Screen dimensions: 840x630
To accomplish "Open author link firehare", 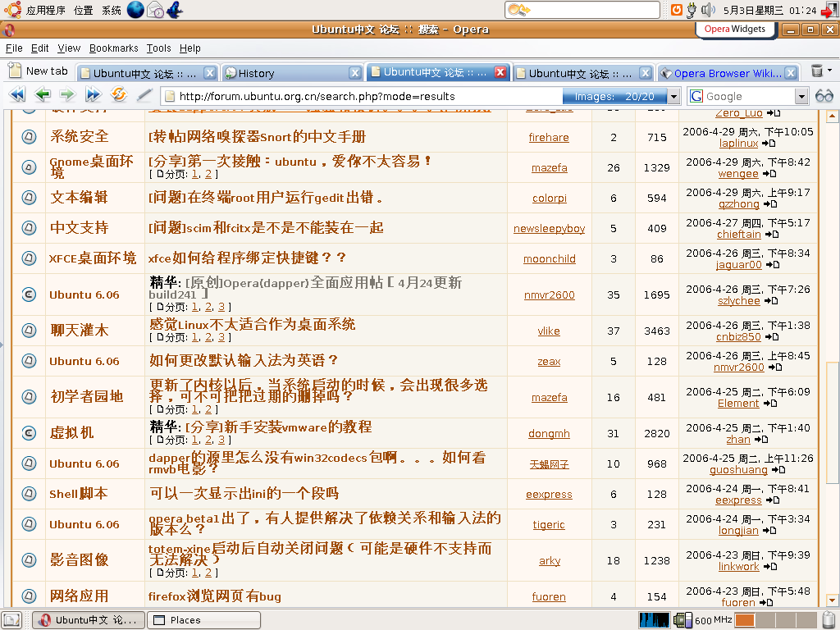I will click(549, 137).
